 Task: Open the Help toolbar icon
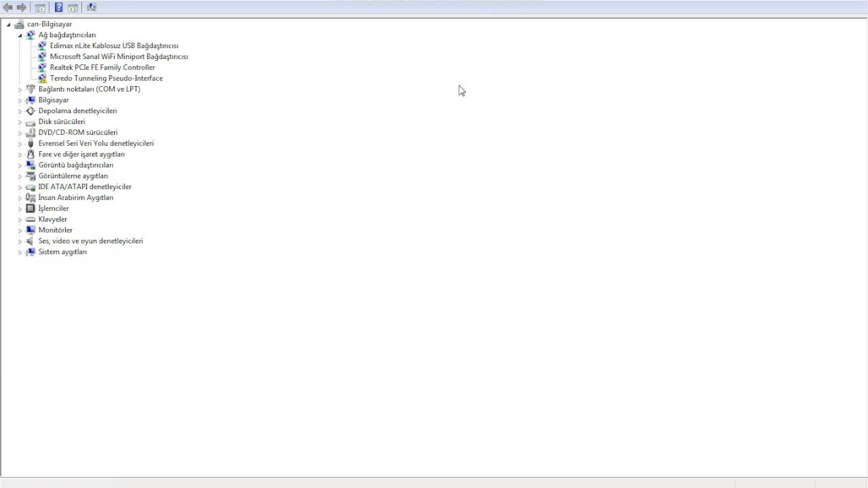coord(58,7)
